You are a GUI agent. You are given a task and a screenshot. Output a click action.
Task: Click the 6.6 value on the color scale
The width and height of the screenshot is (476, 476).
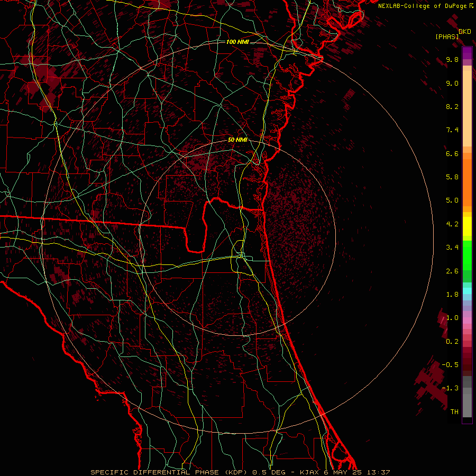pos(452,153)
